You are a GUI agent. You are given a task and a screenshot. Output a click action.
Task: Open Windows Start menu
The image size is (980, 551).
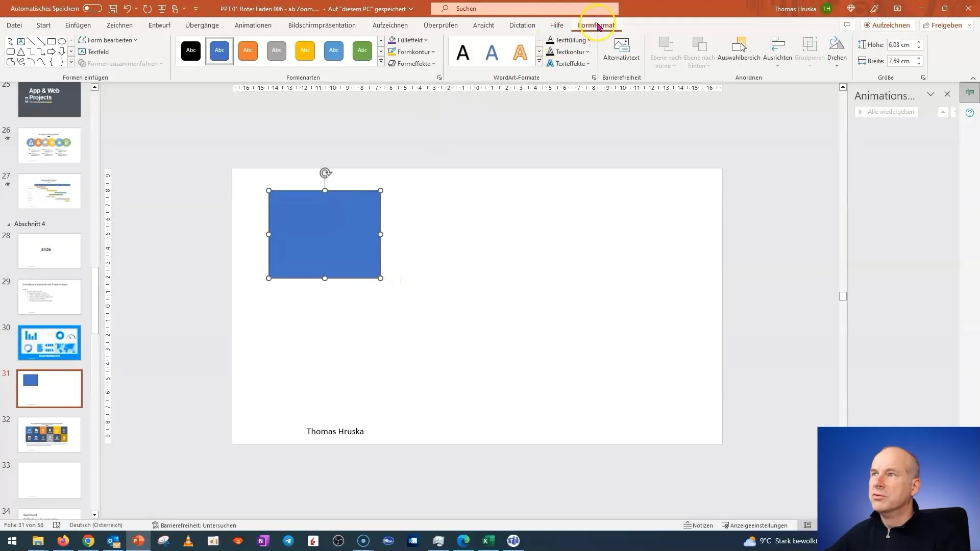pos(12,541)
